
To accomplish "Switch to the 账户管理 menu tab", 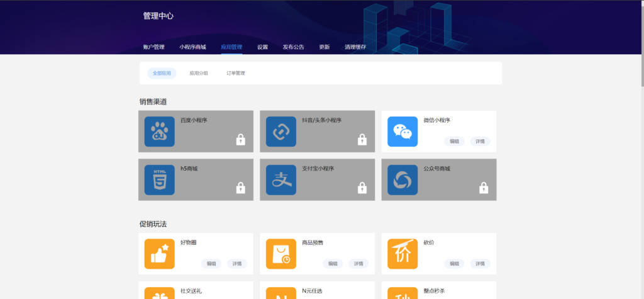I will (153, 47).
